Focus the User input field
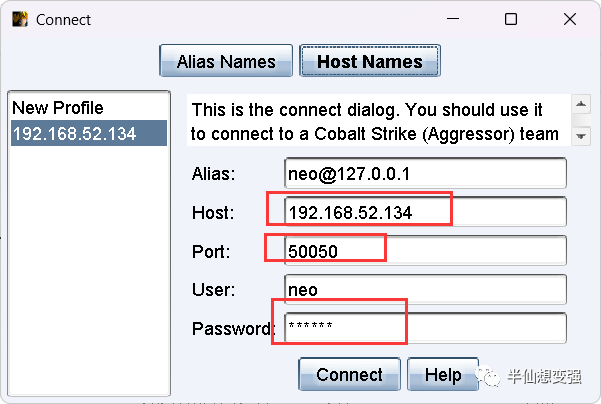Screen dimensions: 601x404 coord(425,289)
